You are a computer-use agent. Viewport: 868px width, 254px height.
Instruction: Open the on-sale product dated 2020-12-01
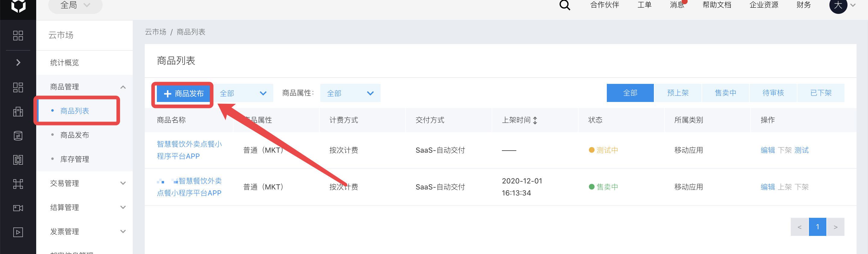(189, 187)
